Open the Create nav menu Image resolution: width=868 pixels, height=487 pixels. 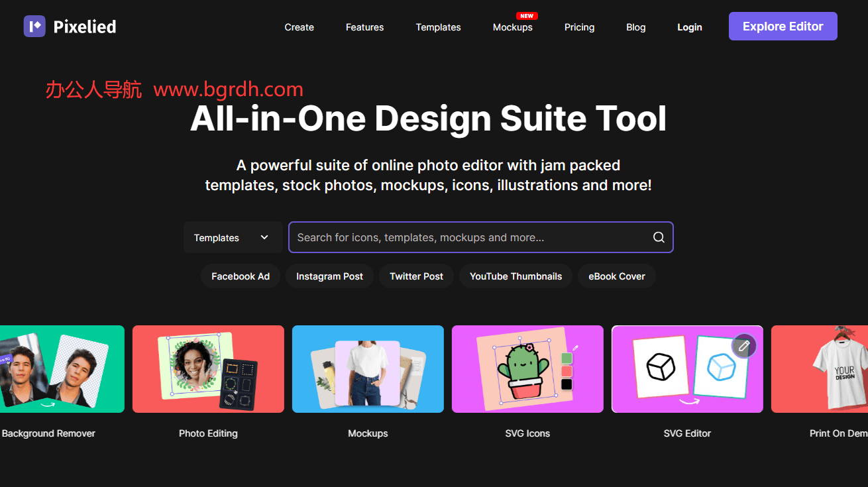click(299, 27)
